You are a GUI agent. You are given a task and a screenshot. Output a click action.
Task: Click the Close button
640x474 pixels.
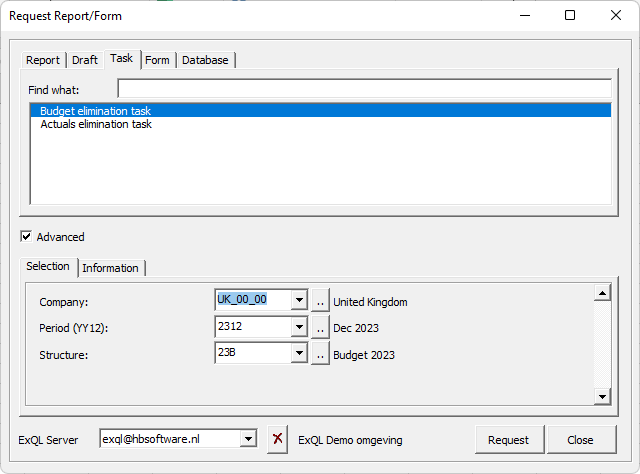(580, 440)
